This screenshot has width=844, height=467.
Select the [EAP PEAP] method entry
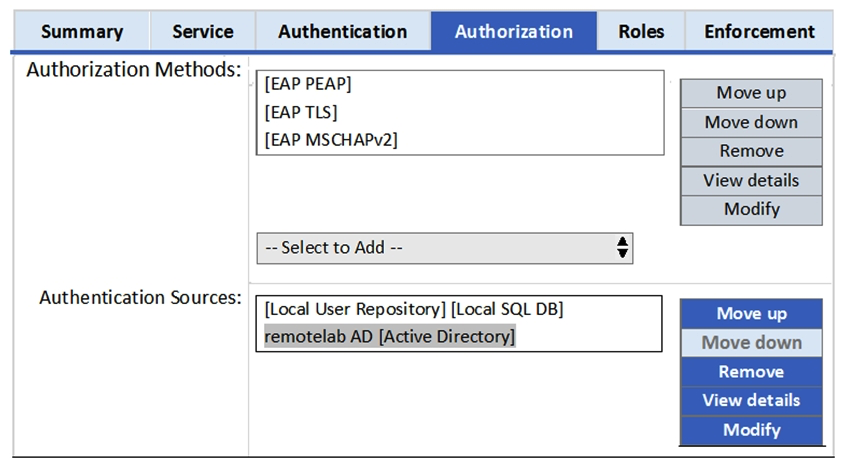308,84
